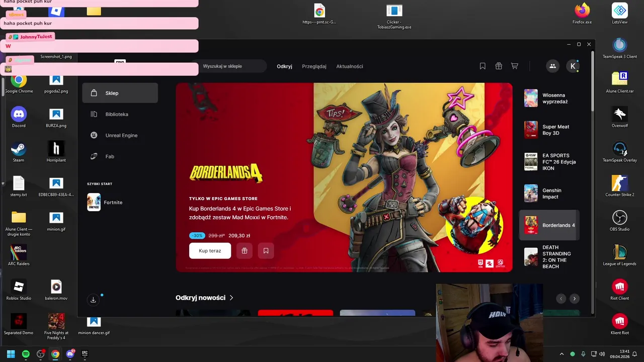Click the -30% discount badge

pyautogui.click(x=197, y=235)
